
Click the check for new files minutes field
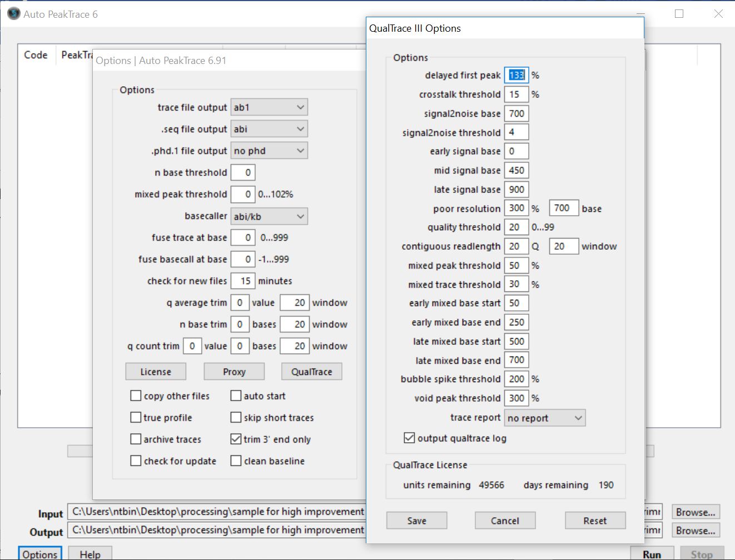pos(243,281)
